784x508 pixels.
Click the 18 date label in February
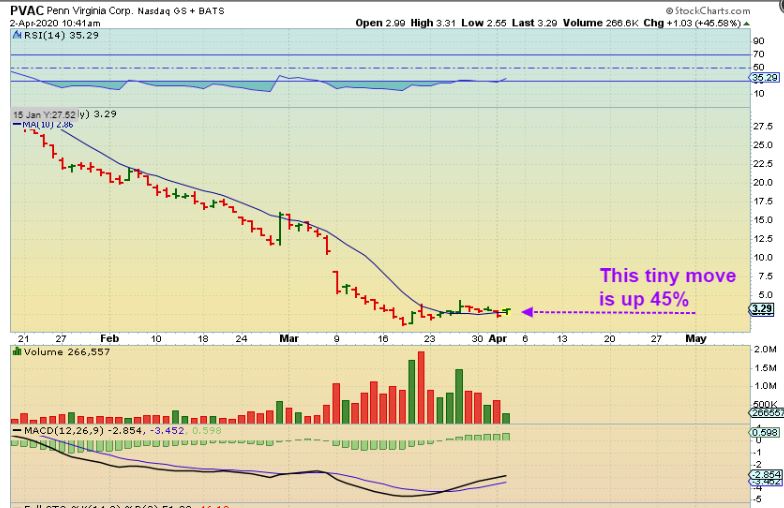tap(202, 338)
